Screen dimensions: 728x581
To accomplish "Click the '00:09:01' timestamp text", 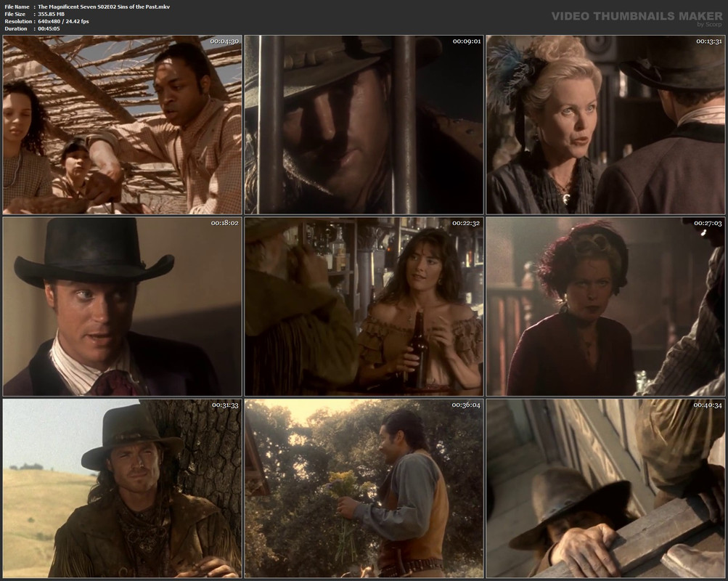I will pos(467,41).
